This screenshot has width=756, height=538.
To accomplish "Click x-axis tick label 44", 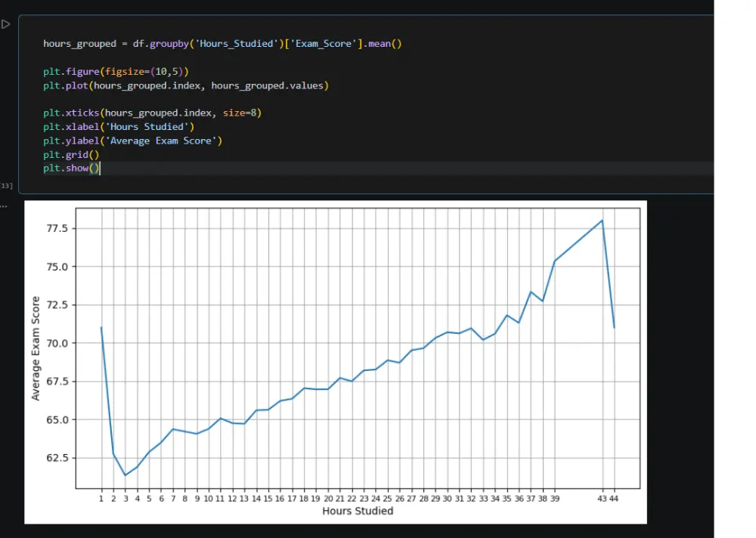I will point(614,499).
